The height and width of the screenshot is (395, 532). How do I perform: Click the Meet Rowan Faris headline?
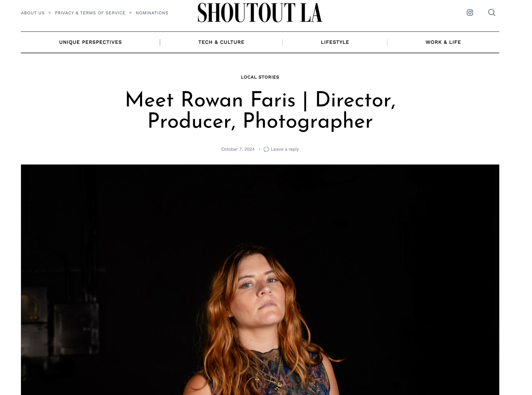[260, 110]
